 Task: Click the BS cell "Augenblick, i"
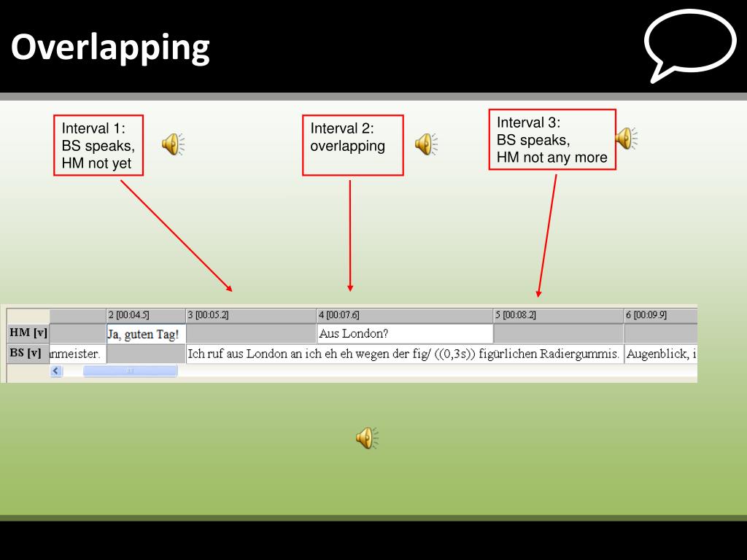661,354
